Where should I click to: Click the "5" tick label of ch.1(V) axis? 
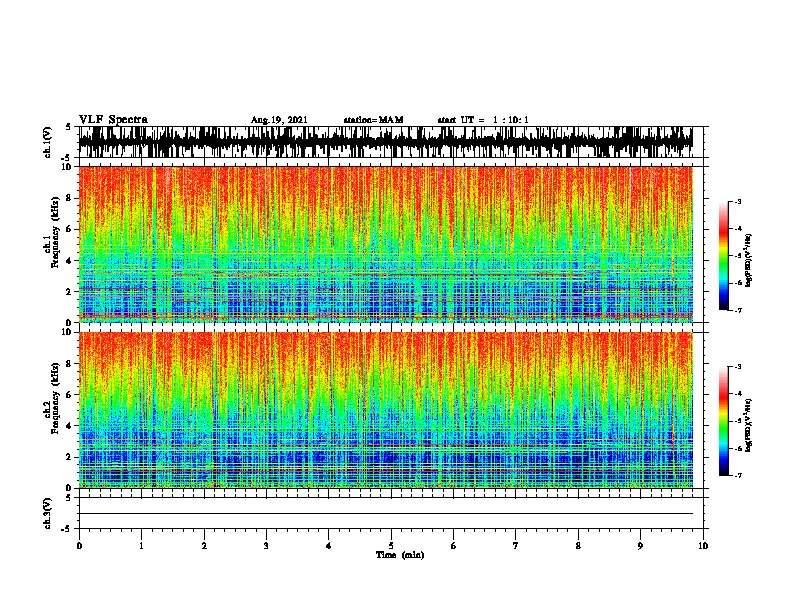pyautogui.click(x=69, y=127)
